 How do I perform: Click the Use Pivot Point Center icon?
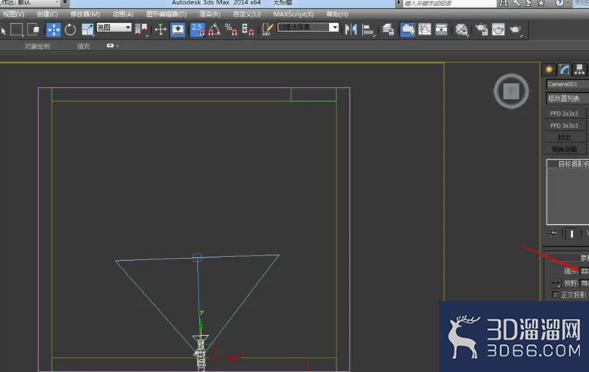click(141, 30)
